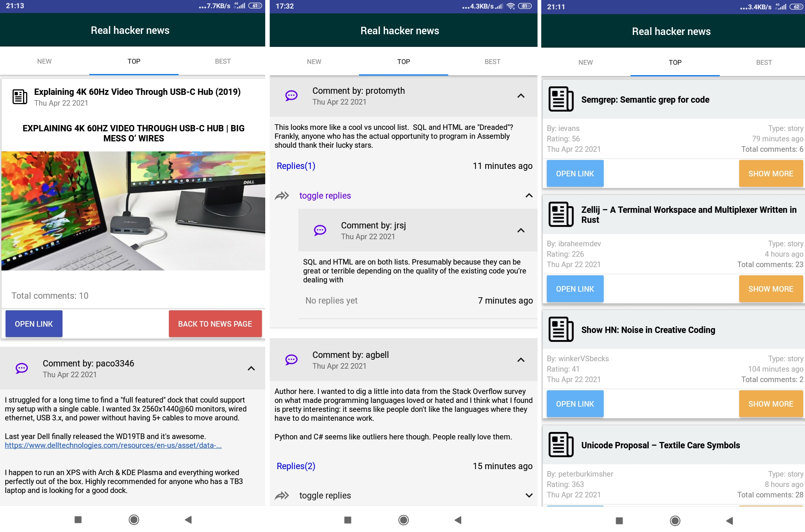Switch to the NEW tab on left screen
The width and height of the screenshot is (805, 532).
(44, 61)
